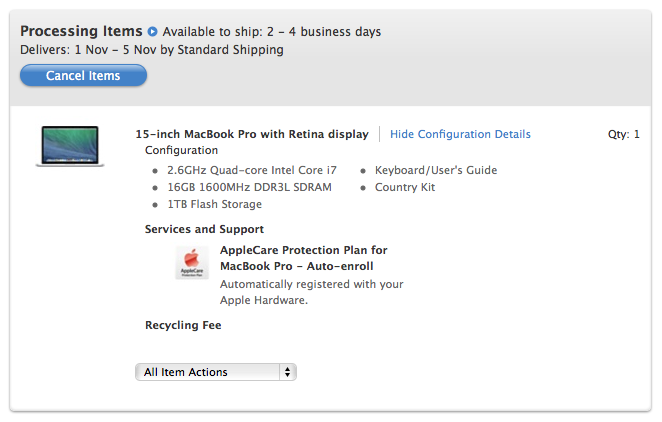
Task: Select the 1TB Flash Storage item
Action: point(214,204)
